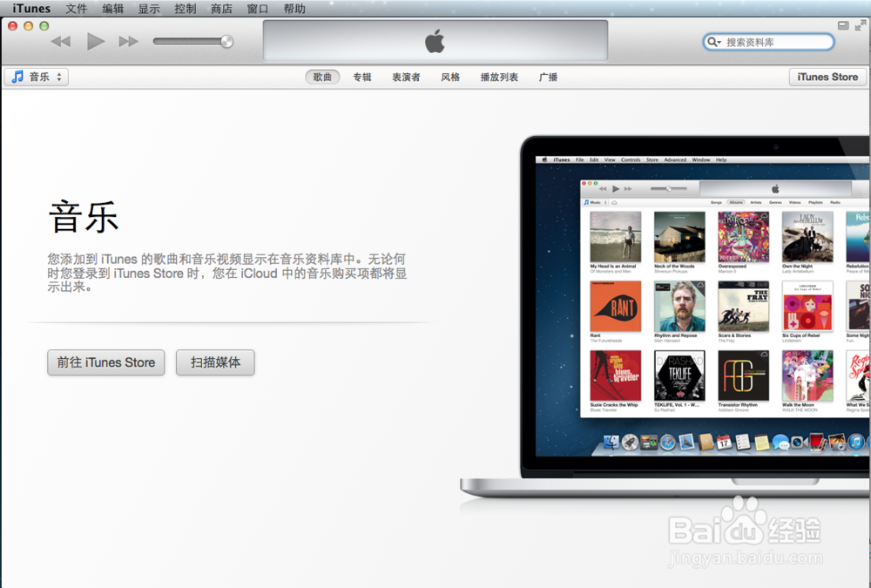Viewport: 871px width, 588px height.
Task: Click the My Head Is an Animal cover
Action: click(x=616, y=237)
